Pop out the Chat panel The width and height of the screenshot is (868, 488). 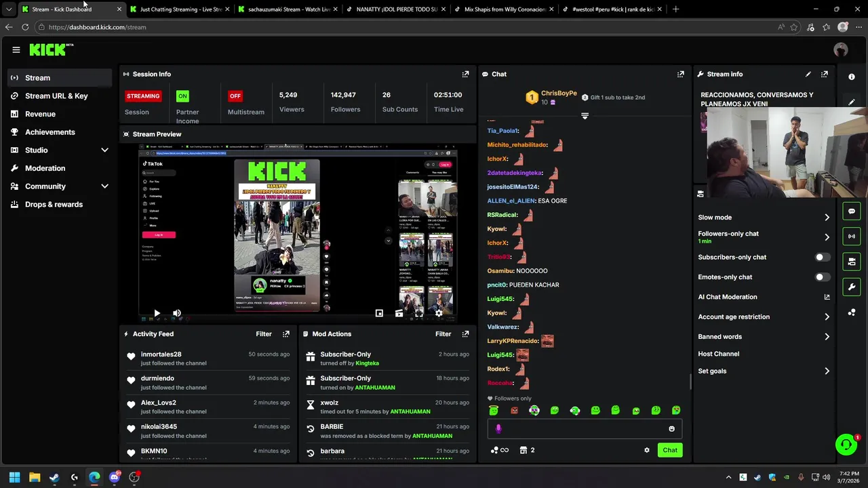681,74
